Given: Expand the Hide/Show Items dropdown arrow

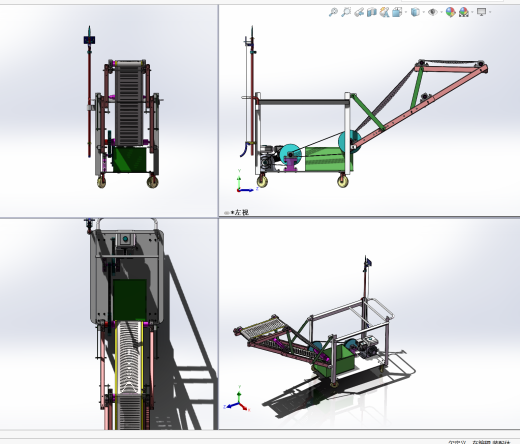Looking at the screenshot, I should coord(441,12).
